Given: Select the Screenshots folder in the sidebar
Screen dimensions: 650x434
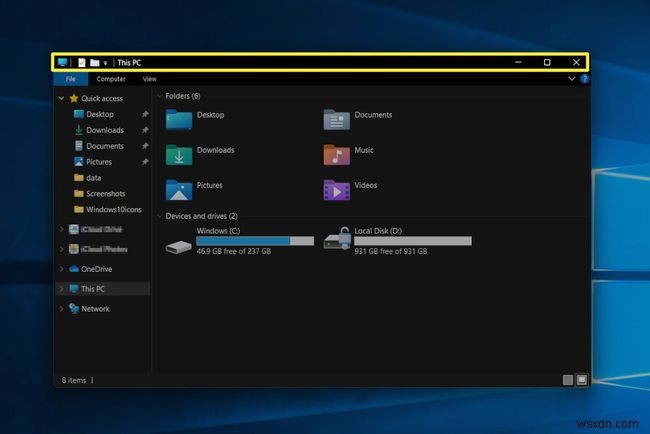Looking at the screenshot, I should point(105,194).
